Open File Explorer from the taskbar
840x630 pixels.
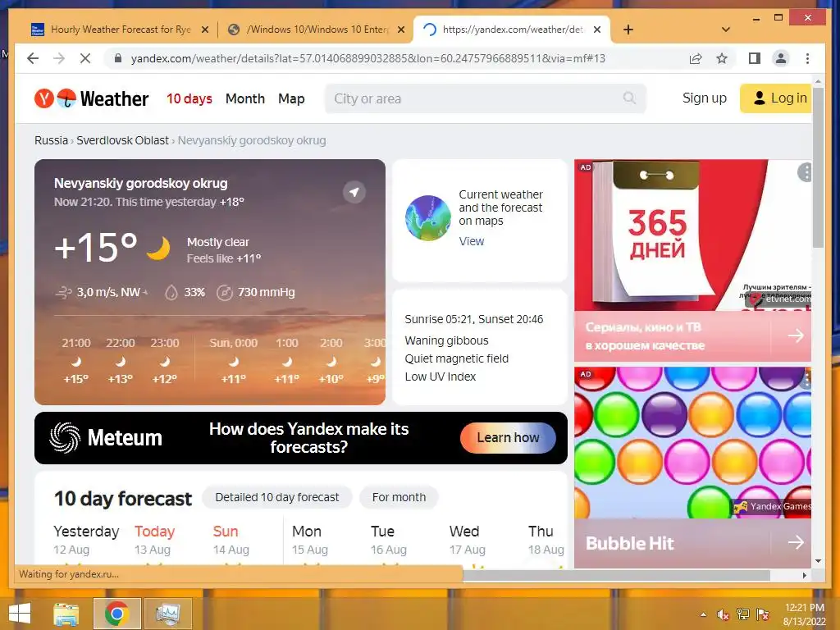pyautogui.click(x=66, y=614)
